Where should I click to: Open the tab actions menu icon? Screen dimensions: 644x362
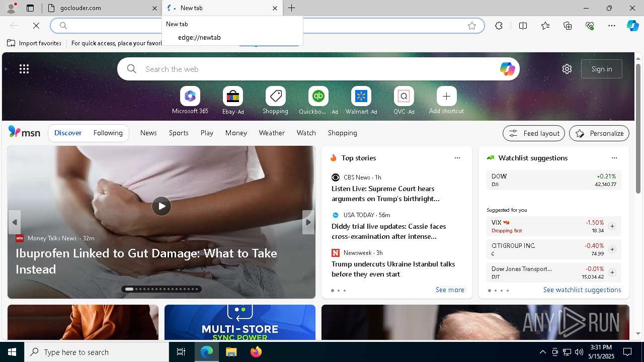tap(30, 8)
